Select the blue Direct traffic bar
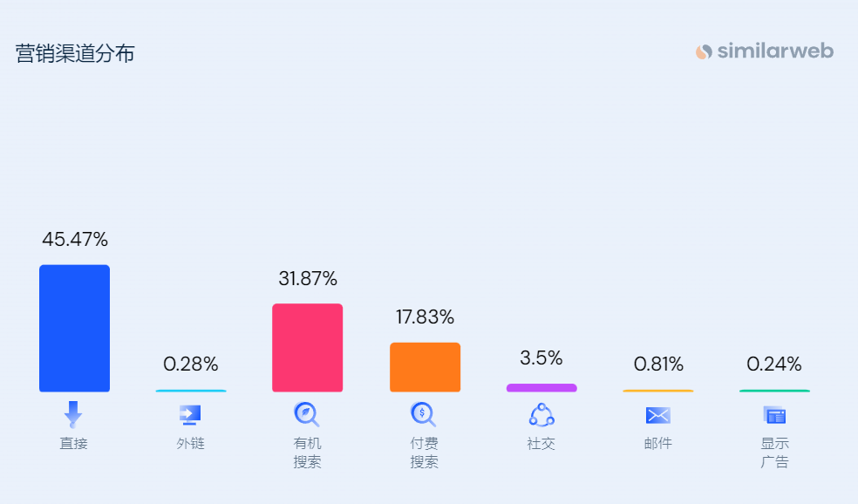Viewport: 858px width, 504px height. pyautogui.click(x=74, y=329)
